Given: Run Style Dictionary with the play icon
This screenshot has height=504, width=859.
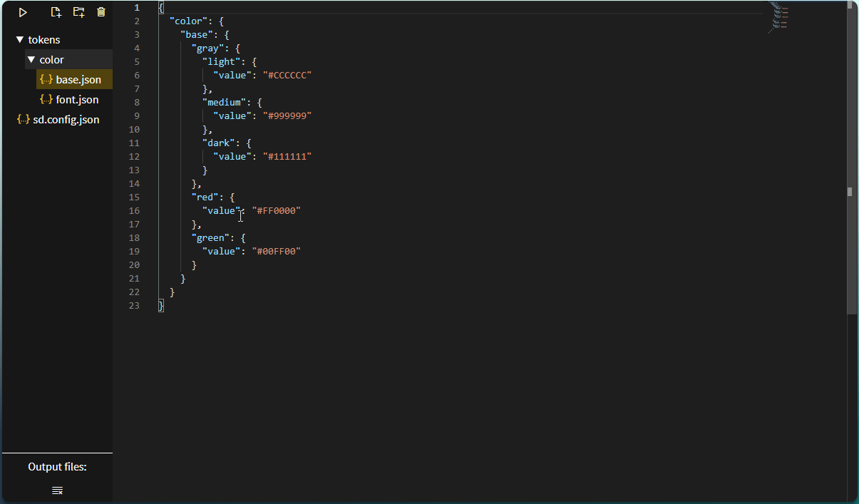Looking at the screenshot, I should (x=23, y=12).
